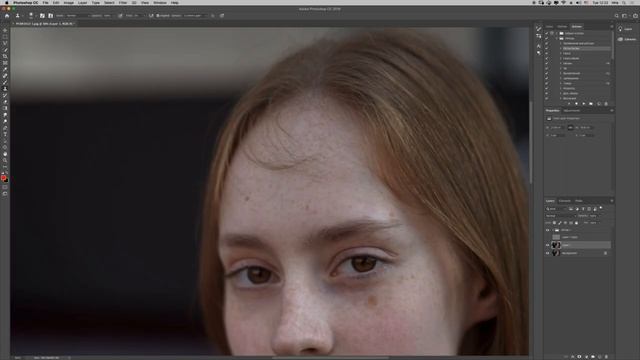Switch to the Paths tab
The width and height of the screenshot is (640, 360).
pyautogui.click(x=579, y=201)
